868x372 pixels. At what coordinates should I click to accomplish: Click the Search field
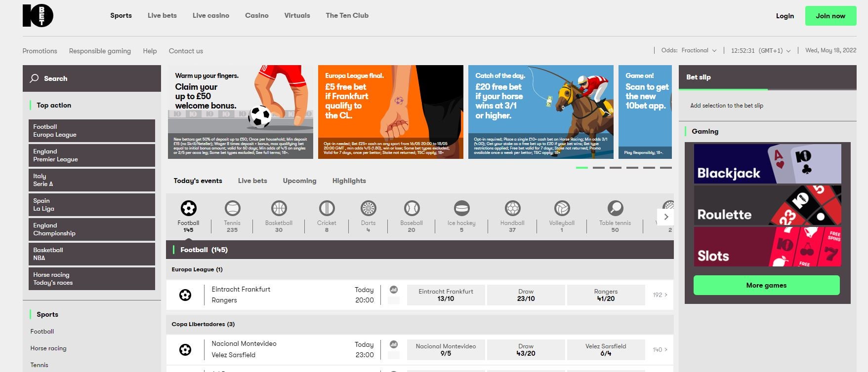pyautogui.click(x=92, y=78)
